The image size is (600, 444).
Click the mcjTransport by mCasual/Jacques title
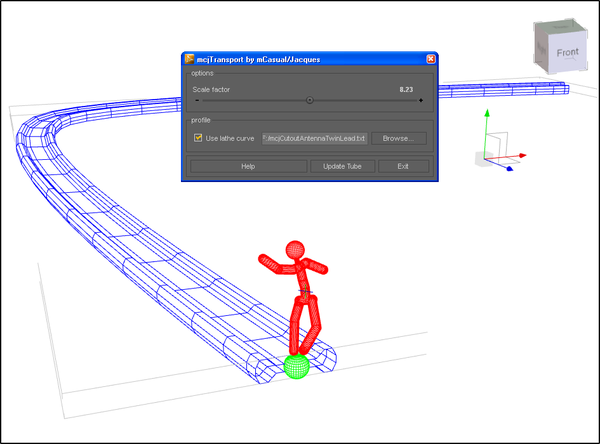tap(258, 59)
